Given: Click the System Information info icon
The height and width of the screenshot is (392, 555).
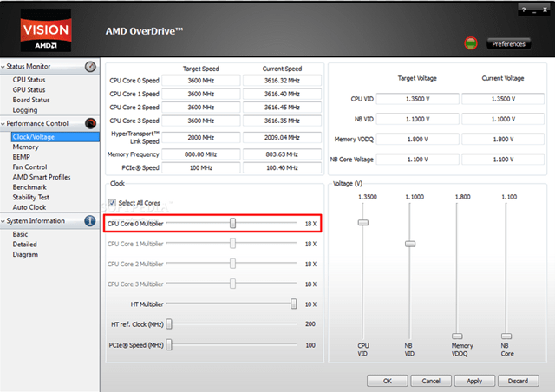Looking at the screenshot, I should (x=90, y=221).
